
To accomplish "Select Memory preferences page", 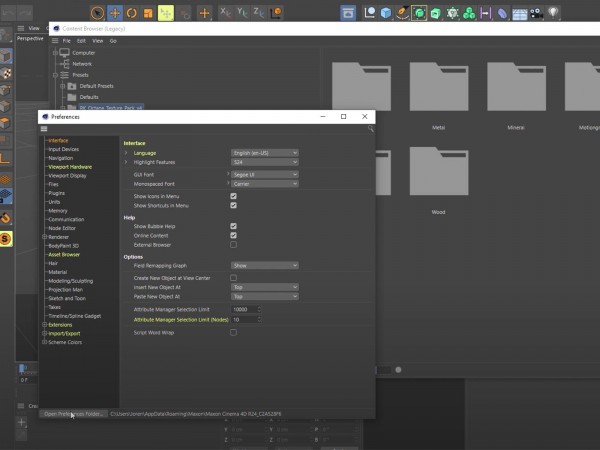I will [58, 211].
